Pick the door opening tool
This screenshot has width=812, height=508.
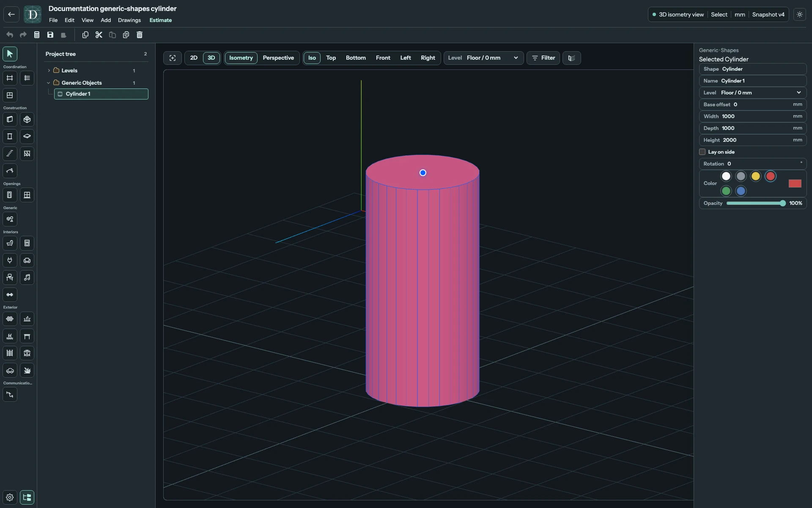coord(10,195)
